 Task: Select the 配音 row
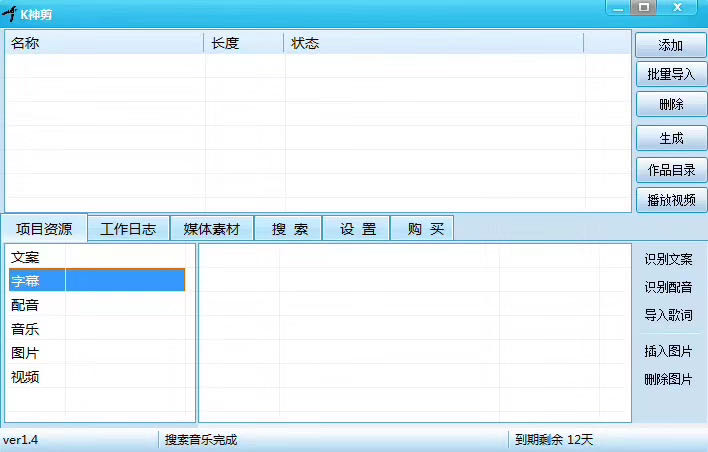tap(97, 305)
